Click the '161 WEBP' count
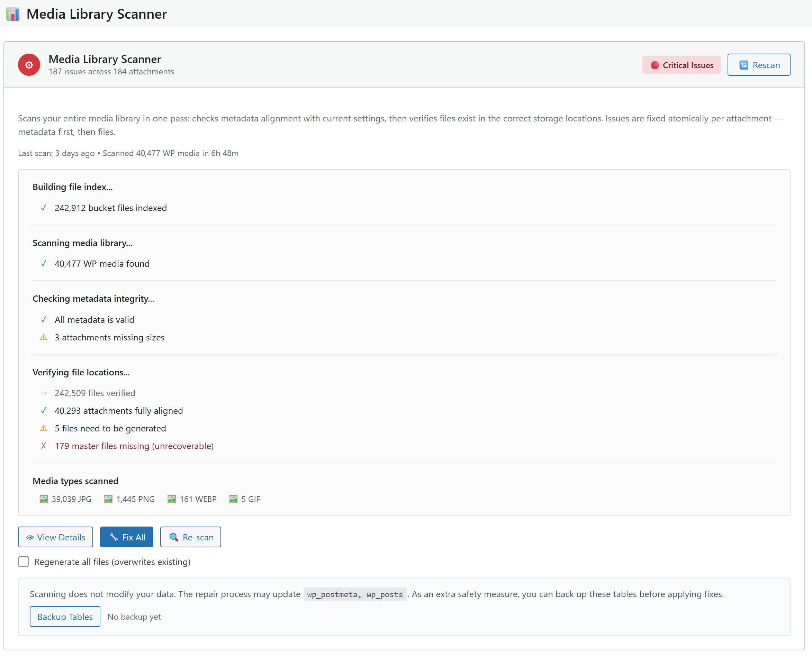The height and width of the screenshot is (657, 812). [x=198, y=499]
